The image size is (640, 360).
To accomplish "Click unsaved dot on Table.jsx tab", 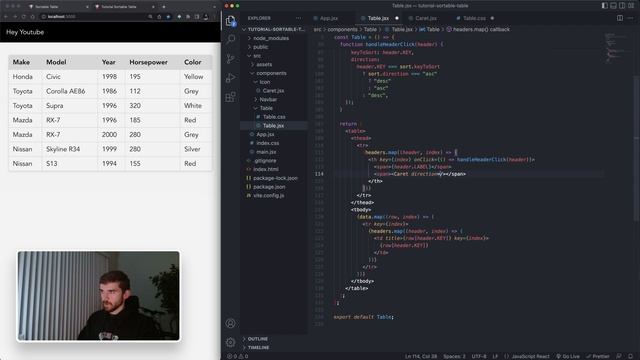I will point(396,18).
